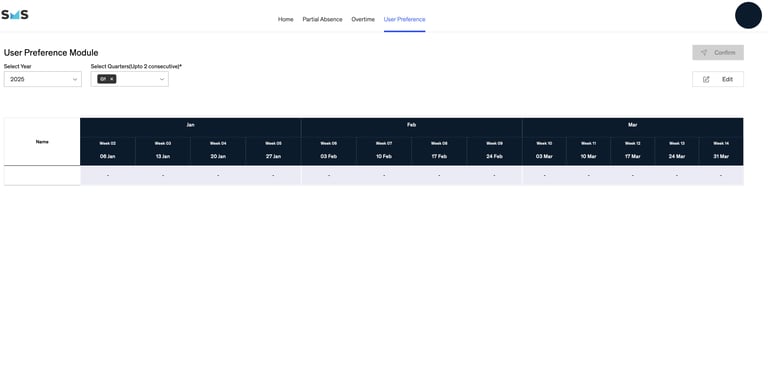
Task: Select the User Preference tab
Action: (405, 20)
